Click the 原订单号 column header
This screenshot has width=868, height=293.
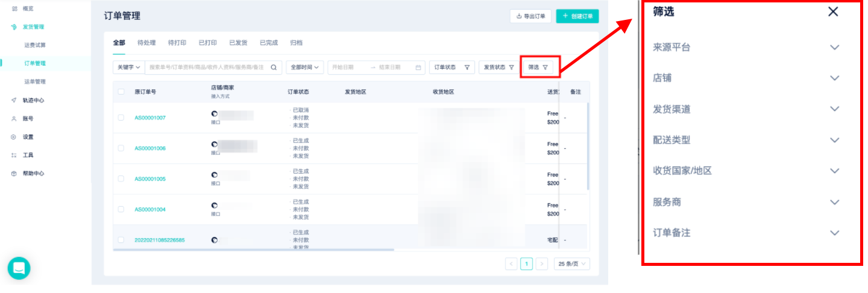click(x=145, y=92)
